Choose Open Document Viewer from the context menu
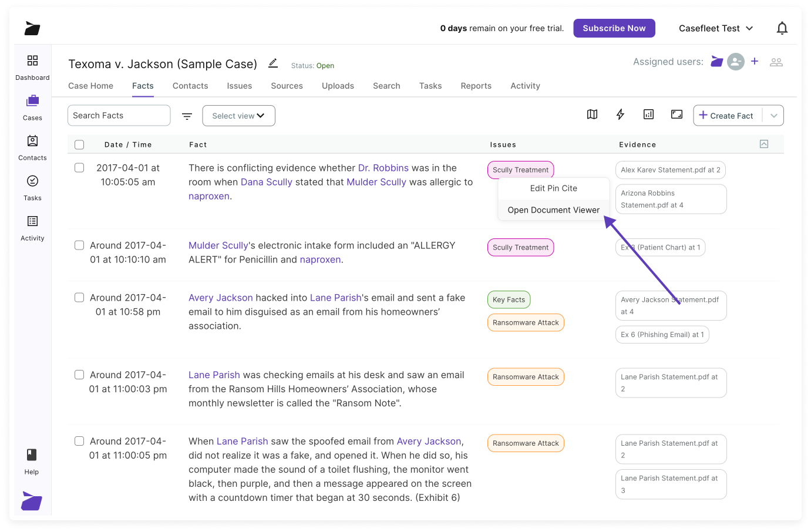The height and width of the screenshot is (532, 811). 553,210
